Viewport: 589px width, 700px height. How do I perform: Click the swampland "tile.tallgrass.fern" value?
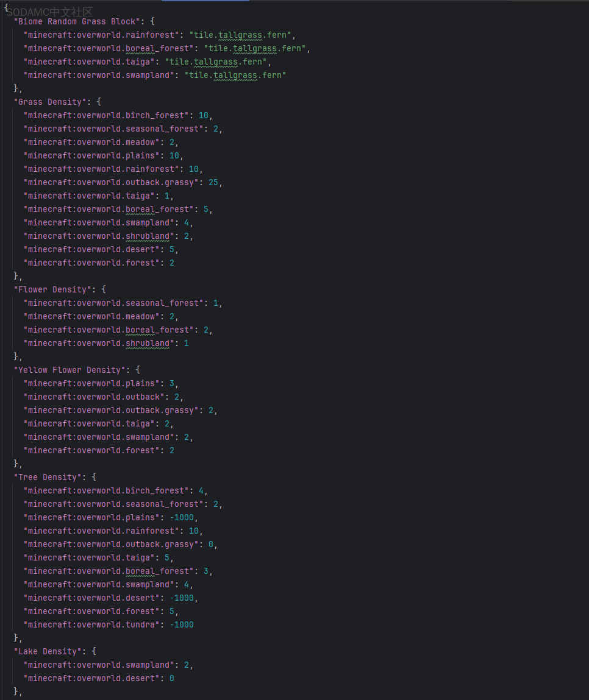click(235, 75)
